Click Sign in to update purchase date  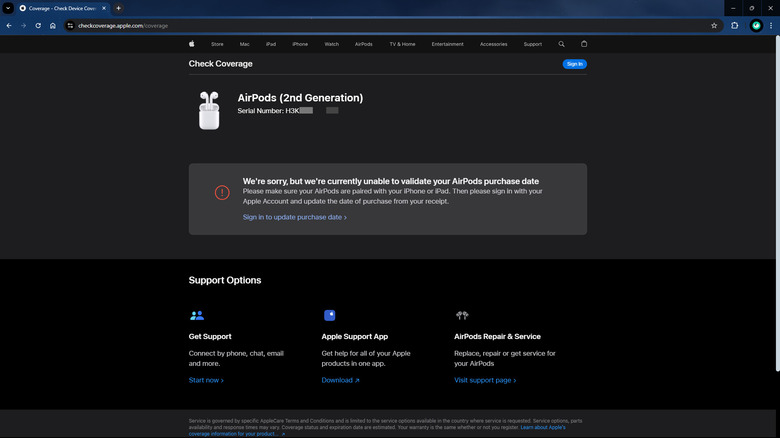coord(294,217)
